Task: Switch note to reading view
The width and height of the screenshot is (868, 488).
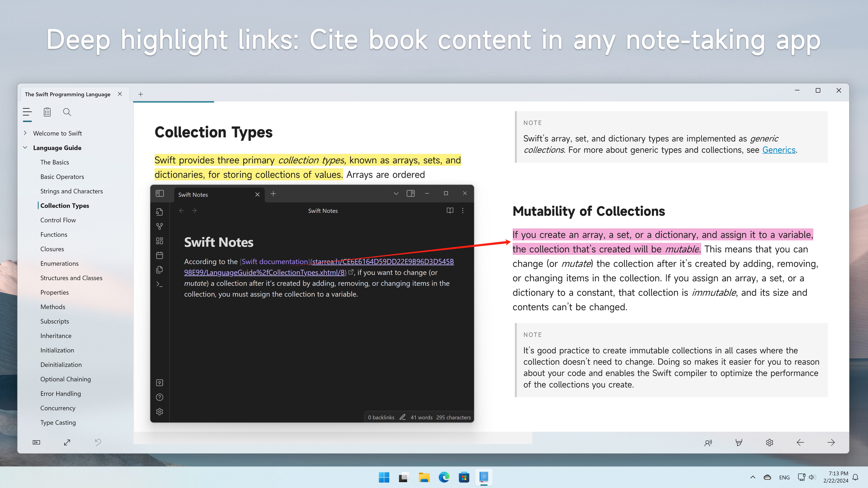Action: 450,211
